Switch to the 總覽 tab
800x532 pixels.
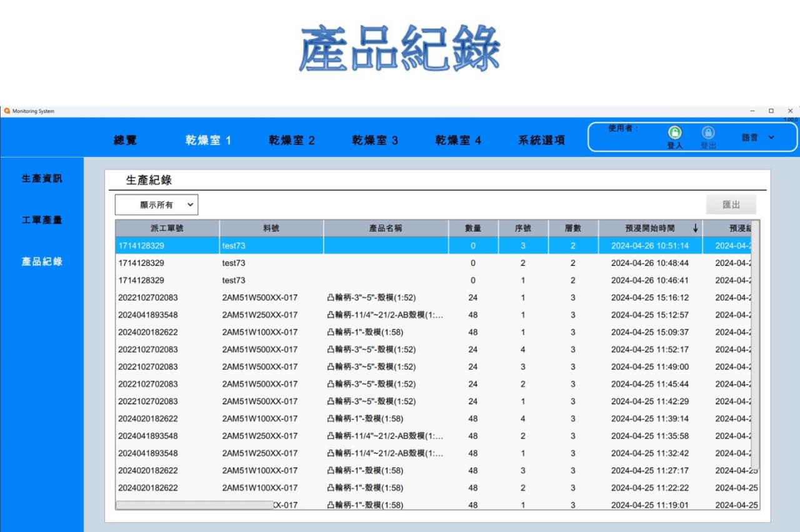(125, 140)
